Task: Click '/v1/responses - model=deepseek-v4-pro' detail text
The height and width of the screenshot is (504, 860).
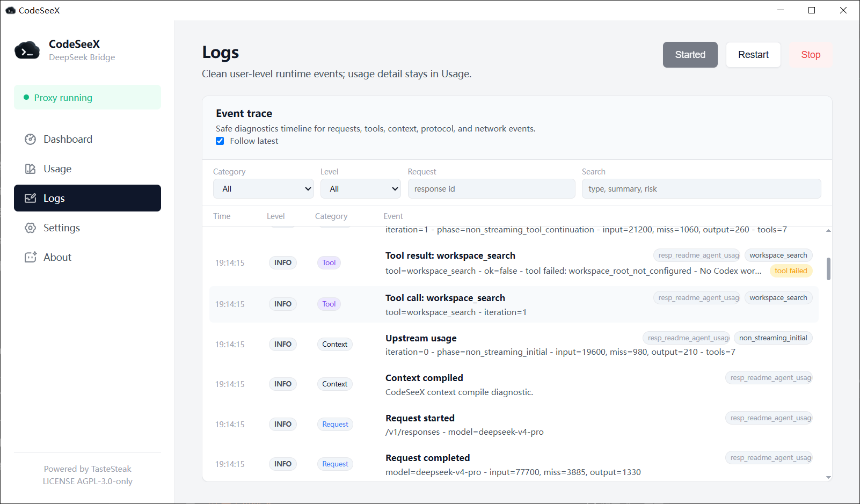Action: pyautogui.click(x=464, y=432)
